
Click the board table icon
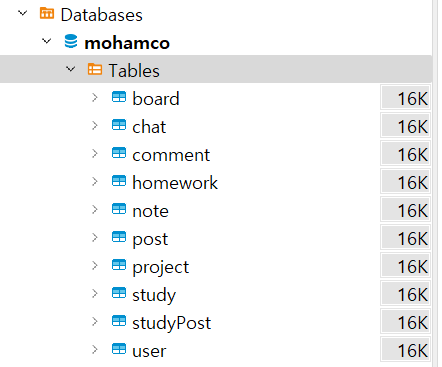[119, 97]
